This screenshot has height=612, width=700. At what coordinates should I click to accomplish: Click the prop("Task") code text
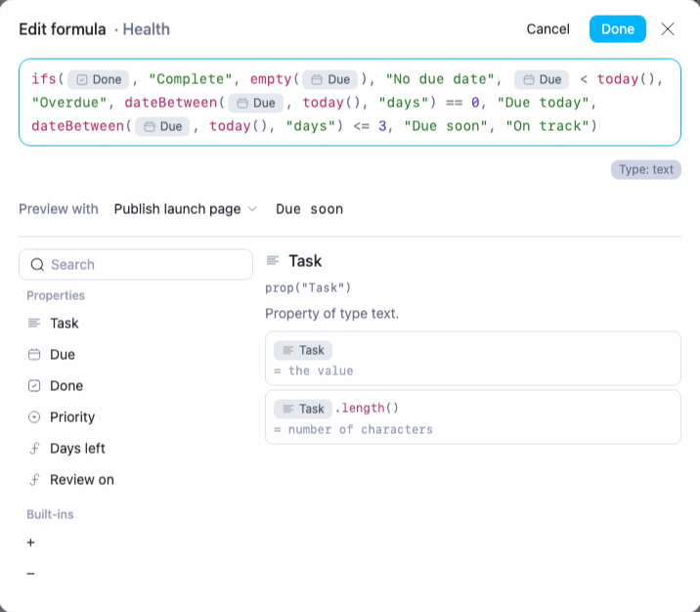pos(308,288)
